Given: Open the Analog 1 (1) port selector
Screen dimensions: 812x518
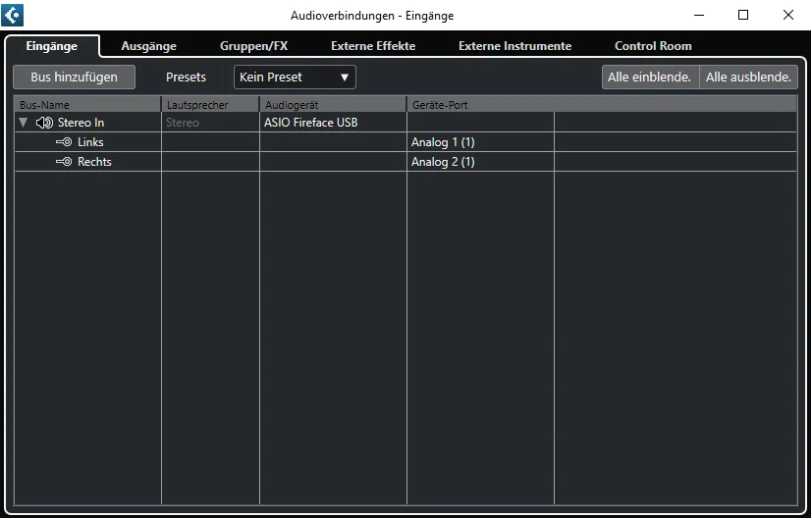Looking at the screenshot, I should (480, 142).
